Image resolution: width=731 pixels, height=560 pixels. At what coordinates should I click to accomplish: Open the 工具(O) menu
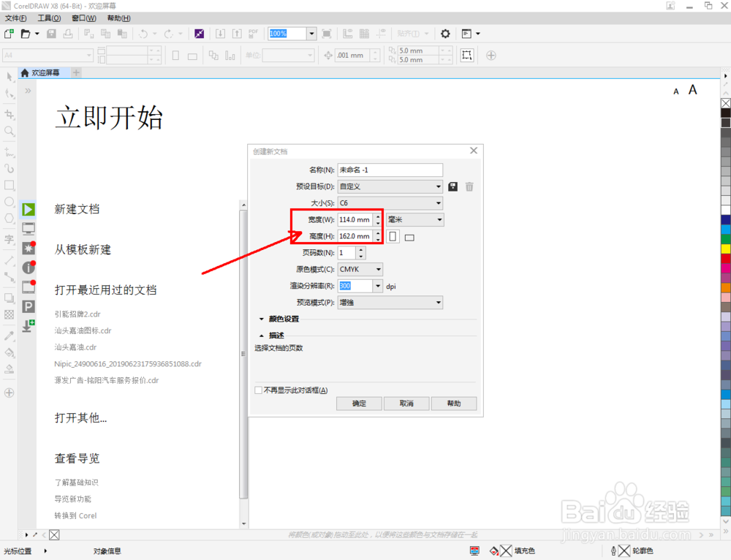[x=49, y=18]
